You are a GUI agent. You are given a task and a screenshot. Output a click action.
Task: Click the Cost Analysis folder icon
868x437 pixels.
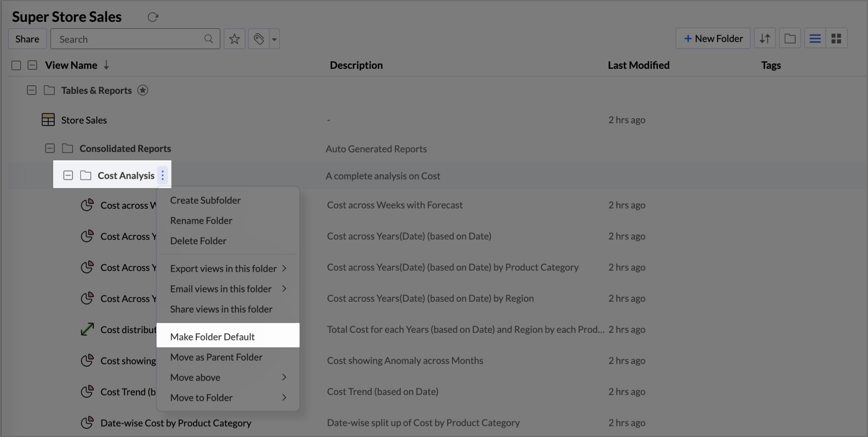point(86,176)
